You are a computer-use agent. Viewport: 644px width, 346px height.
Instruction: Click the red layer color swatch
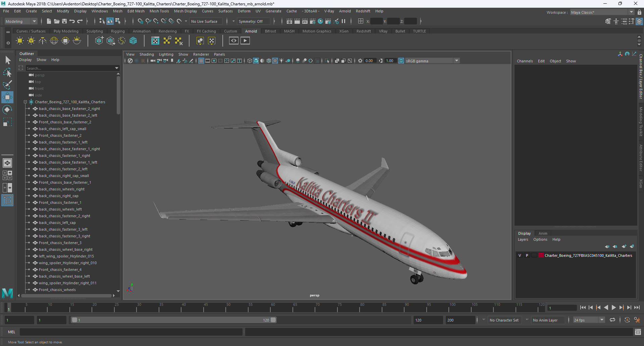click(541, 255)
